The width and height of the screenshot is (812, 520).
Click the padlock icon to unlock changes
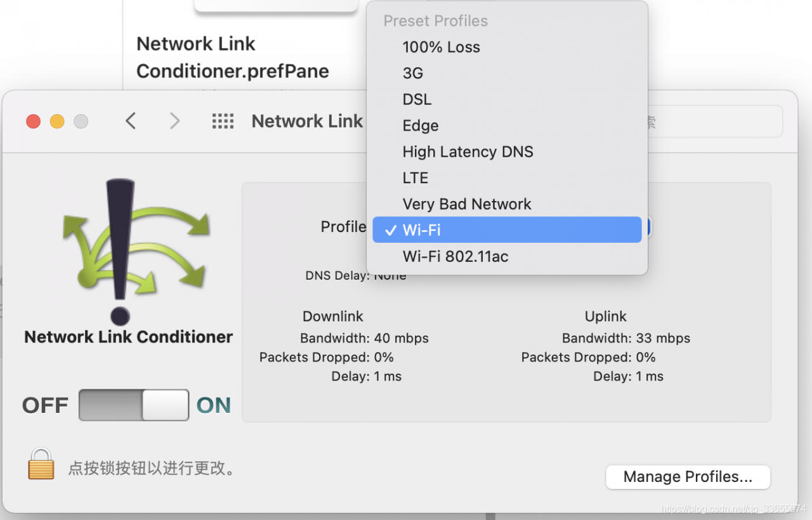pos(41,464)
